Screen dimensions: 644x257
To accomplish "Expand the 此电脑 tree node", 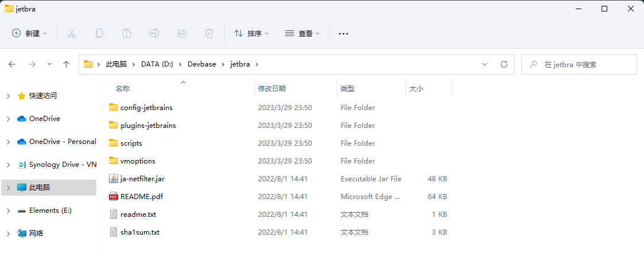I will coord(9,188).
